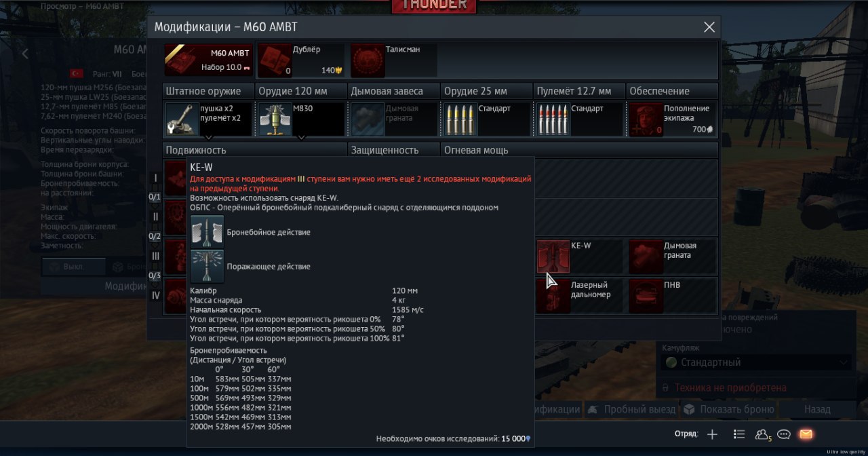
Task: Click the Защищенность section header
Action: [394, 150]
